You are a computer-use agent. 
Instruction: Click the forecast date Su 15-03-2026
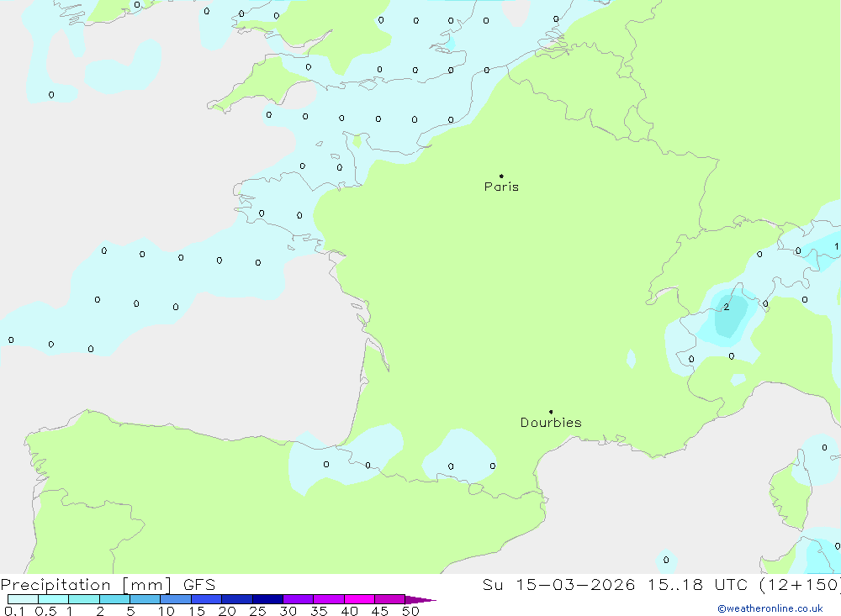pyautogui.click(x=558, y=584)
